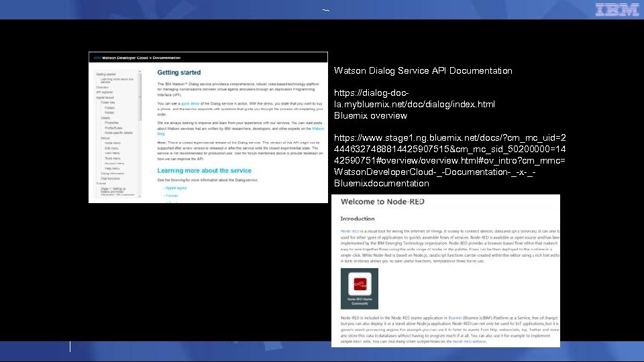
Task: Click the scroll-down arrow of the docs sidebar
Action: (140, 196)
